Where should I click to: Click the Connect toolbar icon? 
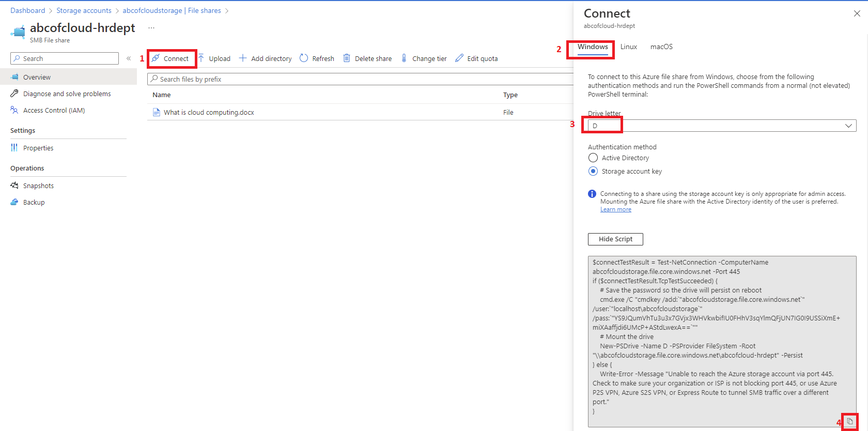pyautogui.click(x=156, y=58)
